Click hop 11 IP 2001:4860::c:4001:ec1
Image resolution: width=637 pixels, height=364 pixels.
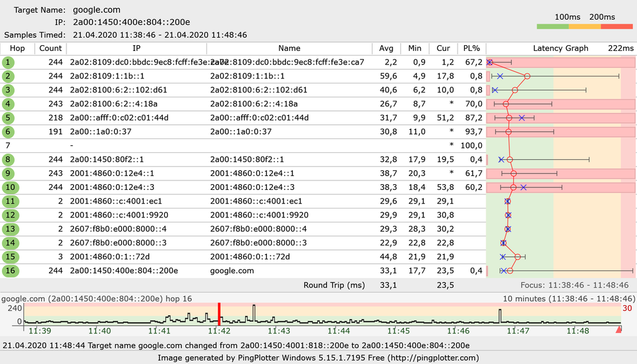(116, 201)
